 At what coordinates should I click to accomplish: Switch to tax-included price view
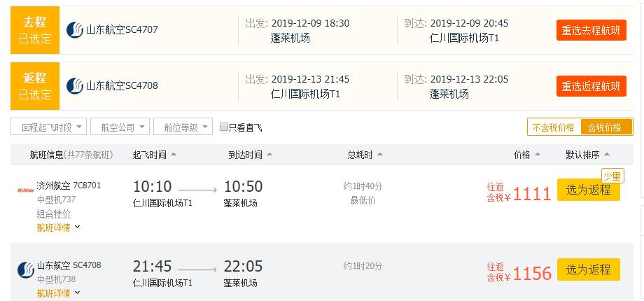pos(604,127)
